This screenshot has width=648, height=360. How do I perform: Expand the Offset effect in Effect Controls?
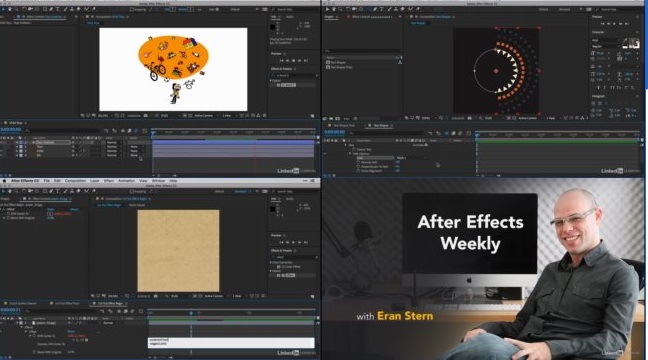pyautogui.click(x=3, y=210)
